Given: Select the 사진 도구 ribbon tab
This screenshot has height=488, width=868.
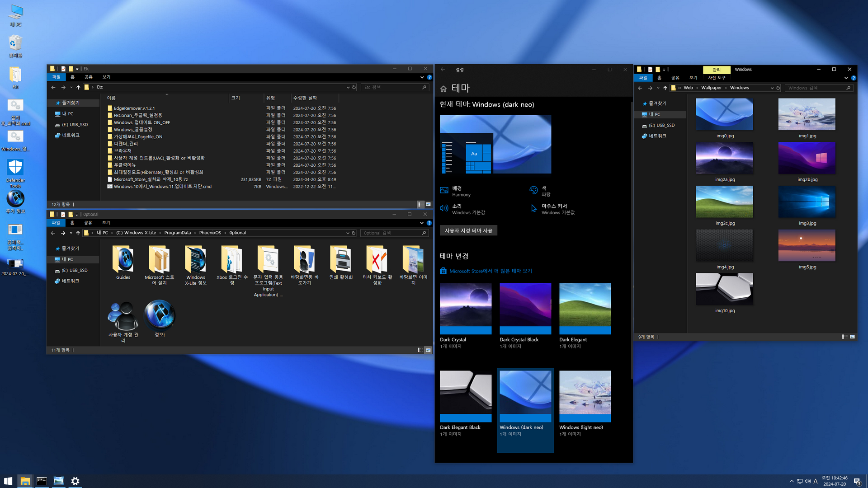Looking at the screenshot, I should click(x=717, y=78).
